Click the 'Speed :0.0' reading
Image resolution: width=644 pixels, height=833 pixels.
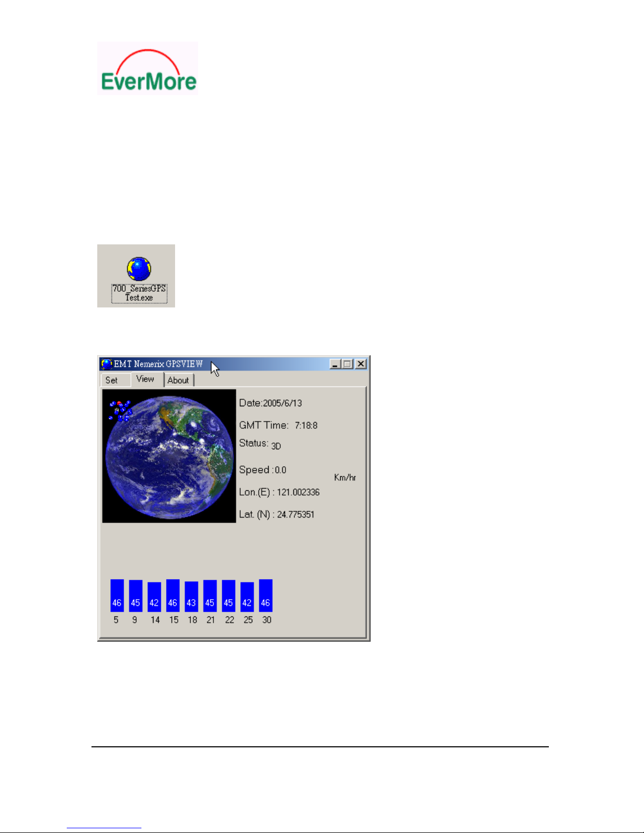pyautogui.click(x=263, y=470)
